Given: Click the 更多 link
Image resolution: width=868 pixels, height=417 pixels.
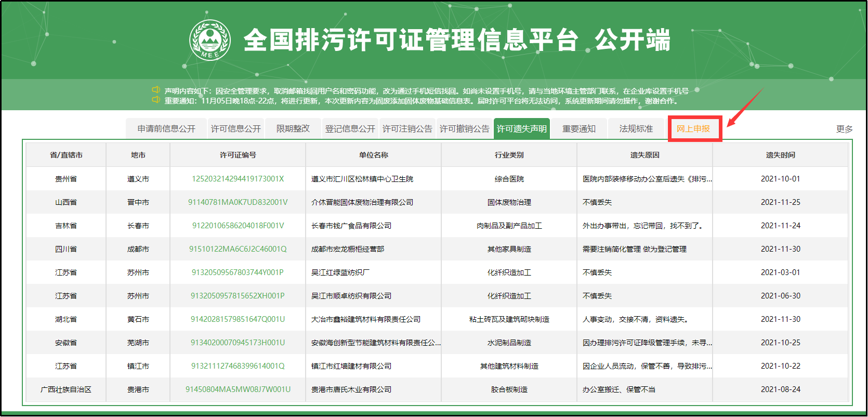Looking at the screenshot, I should tap(844, 129).
